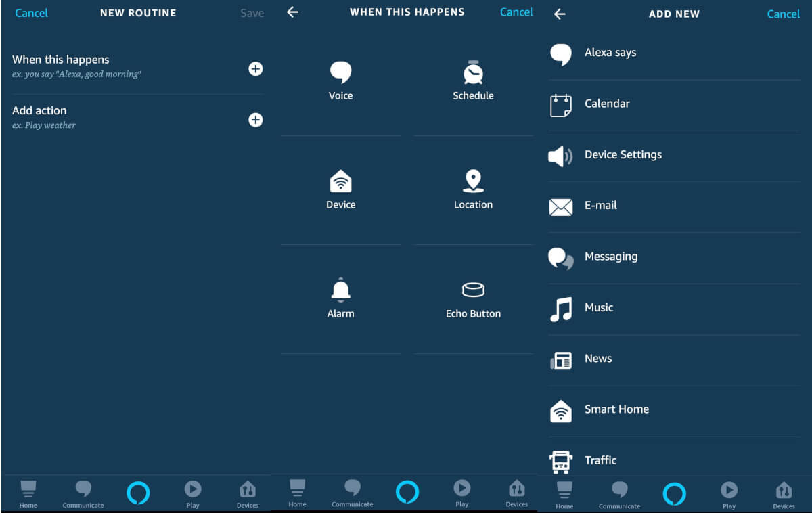Tap the Music label
The image size is (812, 513).
click(x=599, y=307)
